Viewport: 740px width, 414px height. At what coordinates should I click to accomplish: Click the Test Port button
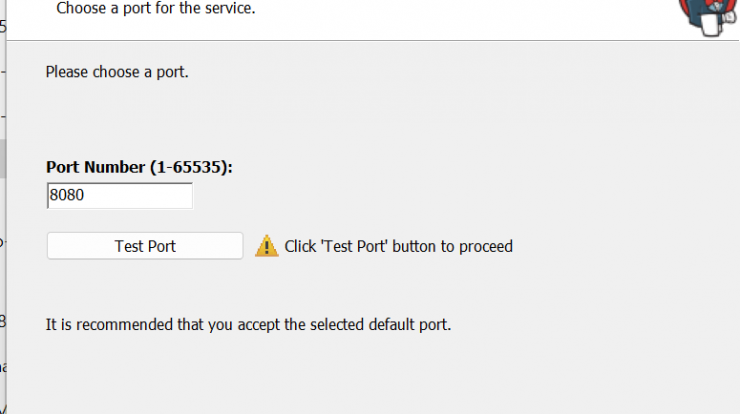pyautogui.click(x=145, y=245)
